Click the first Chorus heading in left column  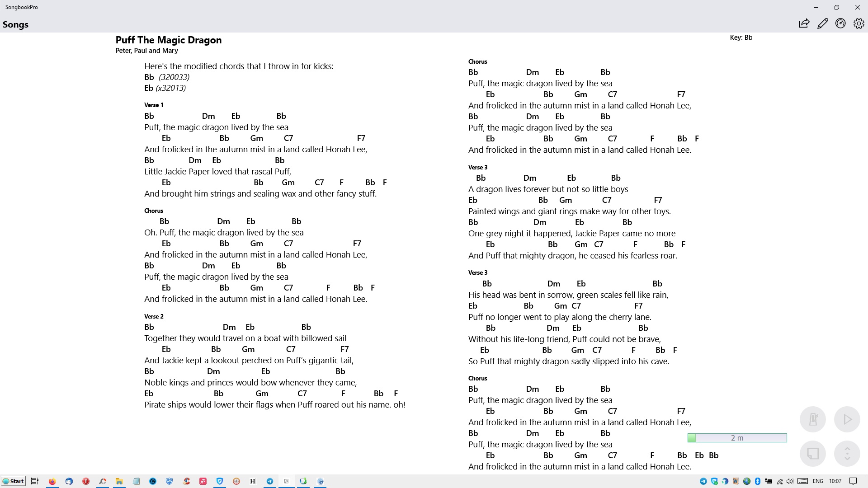pyautogui.click(x=154, y=211)
